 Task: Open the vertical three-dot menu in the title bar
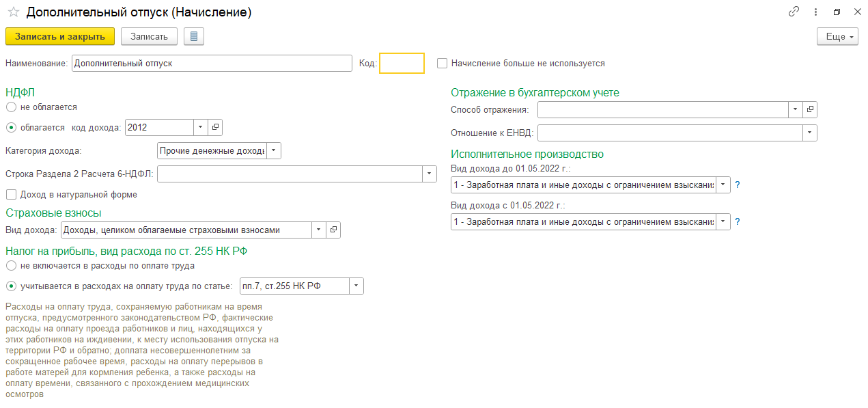[815, 12]
